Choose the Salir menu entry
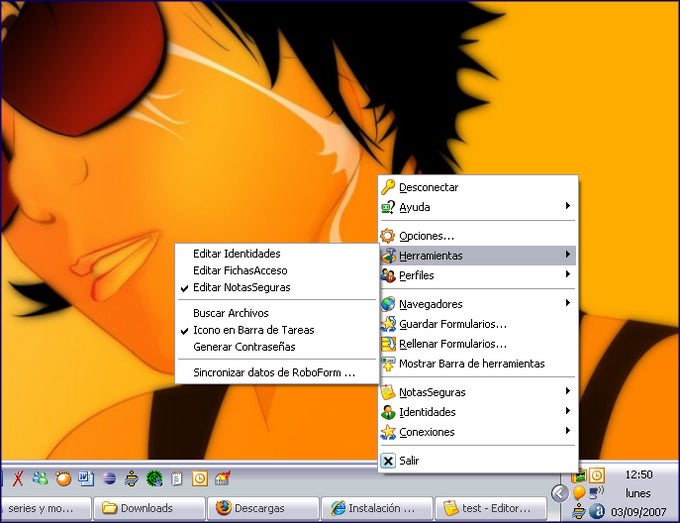Viewport: 680px width, 523px height. (478, 461)
